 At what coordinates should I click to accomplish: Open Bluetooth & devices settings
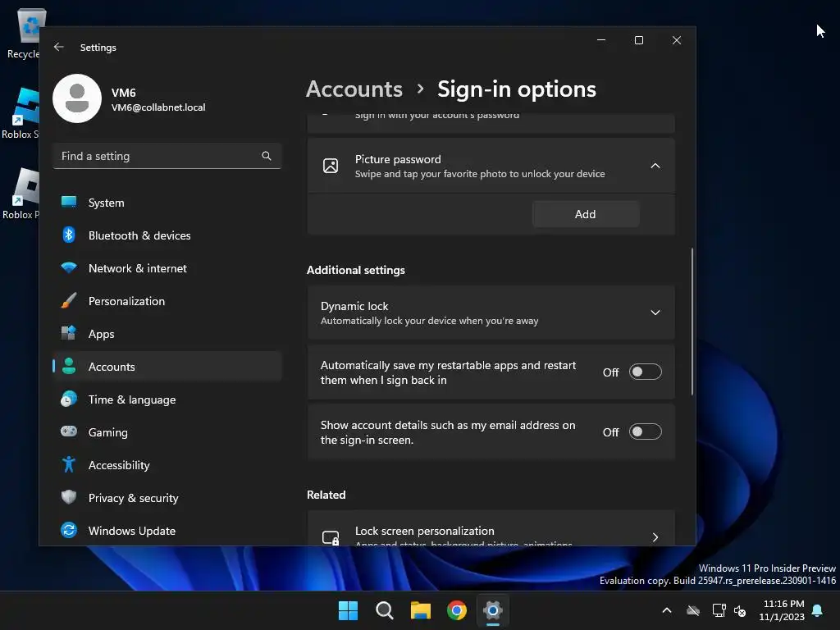click(167, 235)
